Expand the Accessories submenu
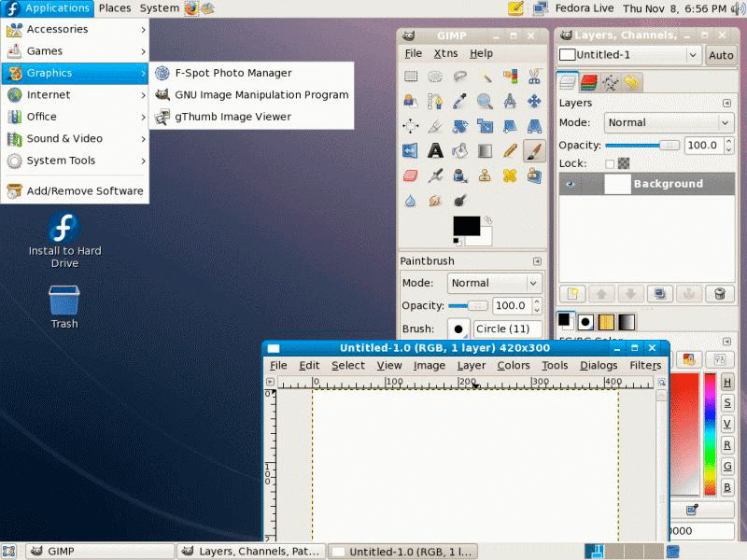Viewport: 747px width, 560px height. point(75,30)
